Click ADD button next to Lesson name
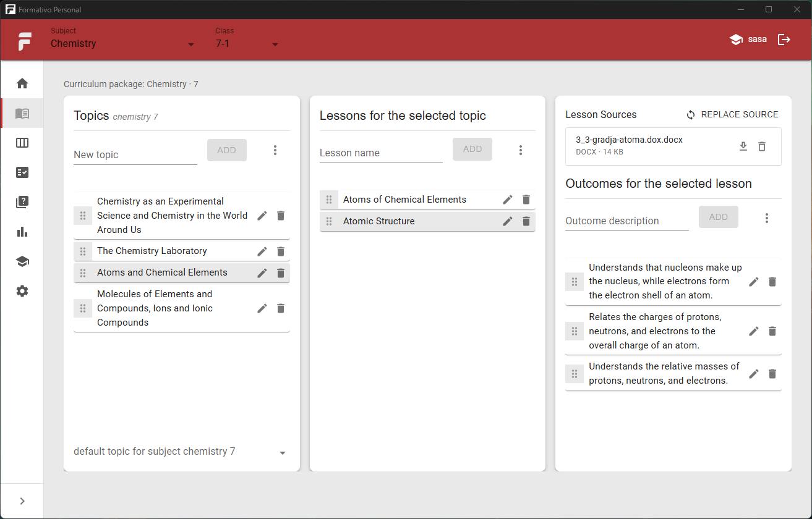This screenshot has height=519, width=812. click(472, 149)
